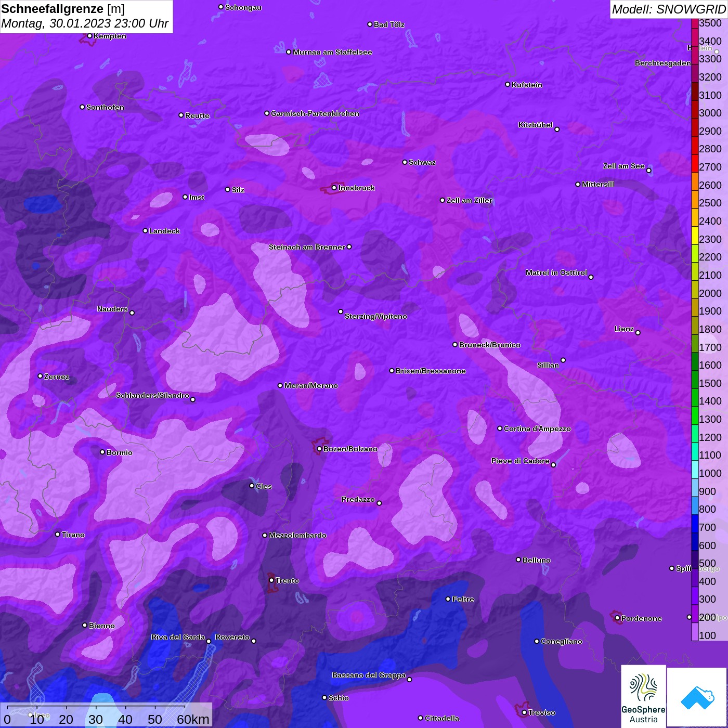728x728 pixels.
Task: Click the Bad Tölz label
Action: [389, 24]
